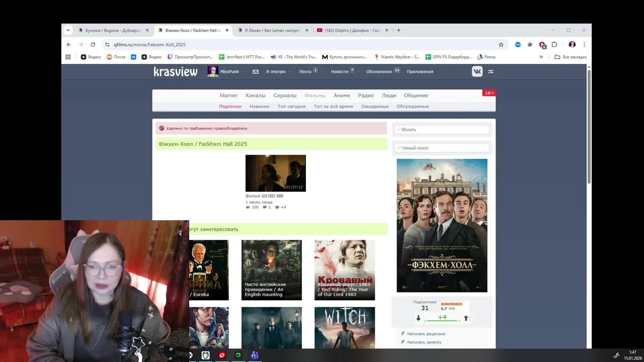This screenshot has width=644, height=362.
Task: Click the Кинопоиск 6.7 rating badge
Action: click(454, 306)
